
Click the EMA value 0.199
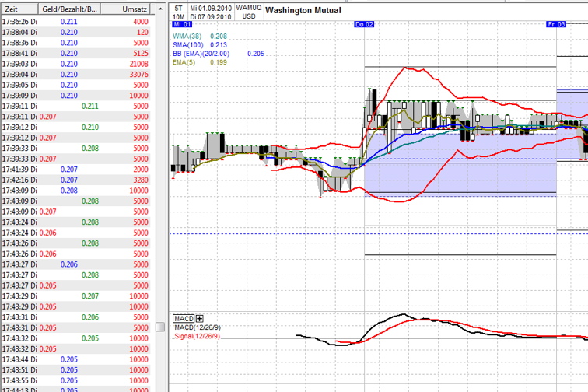coord(219,62)
